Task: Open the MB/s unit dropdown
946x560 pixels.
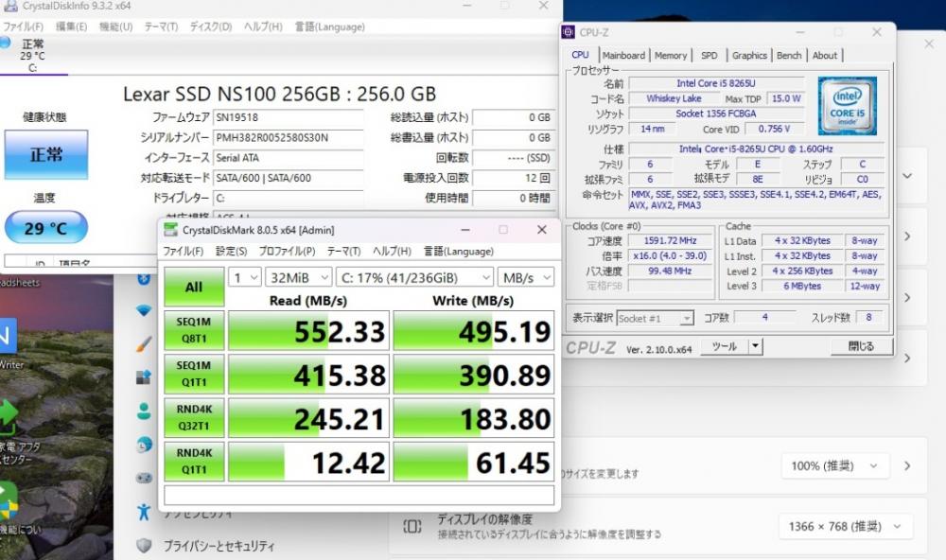Action: click(525, 277)
